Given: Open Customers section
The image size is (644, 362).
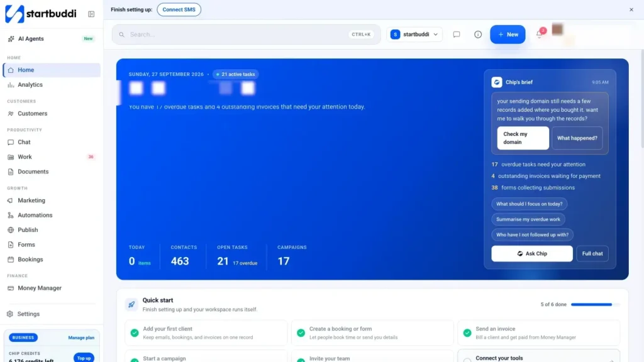Looking at the screenshot, I should [52, 113].
